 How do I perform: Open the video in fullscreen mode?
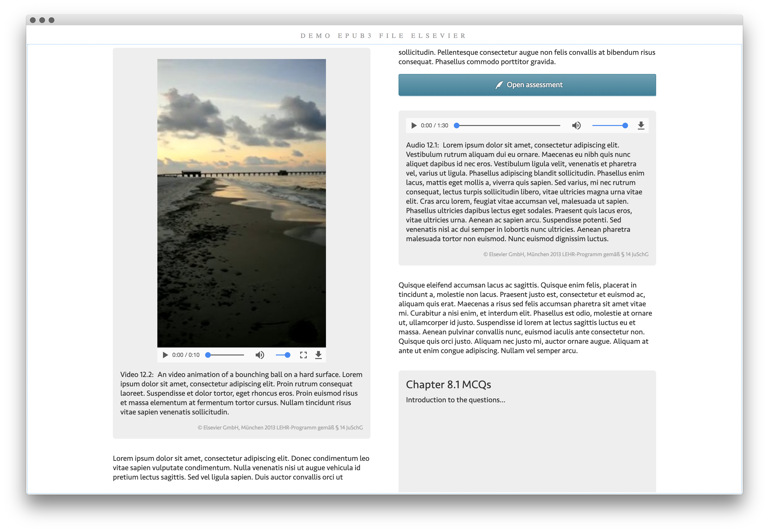303,355
